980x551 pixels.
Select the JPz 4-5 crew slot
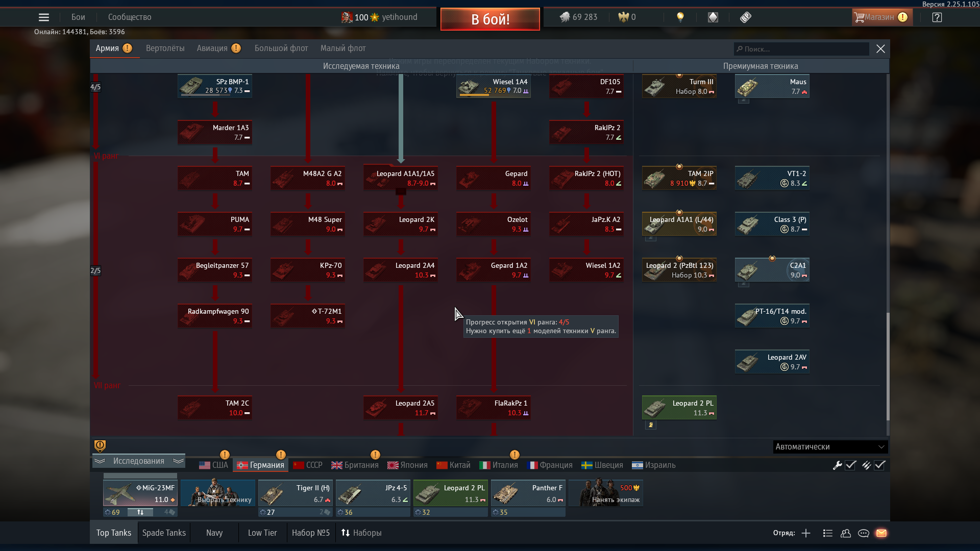(x=373, y=493)
